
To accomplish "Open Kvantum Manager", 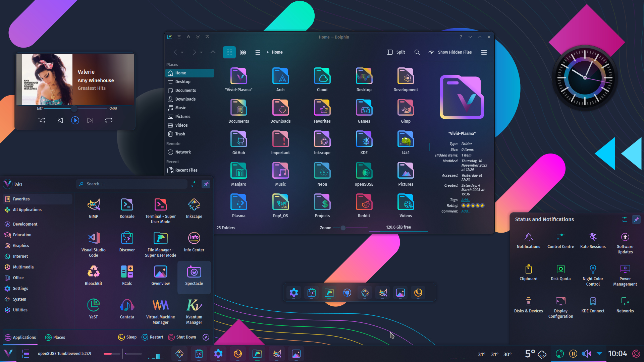I will pos(194,311).
